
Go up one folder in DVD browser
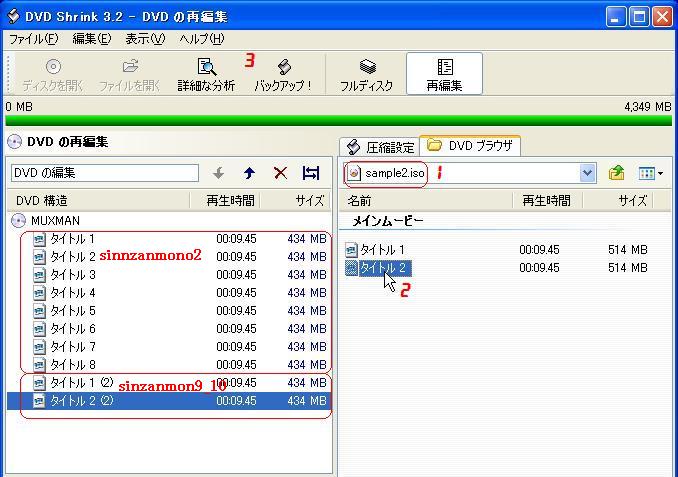pos(616,173)
